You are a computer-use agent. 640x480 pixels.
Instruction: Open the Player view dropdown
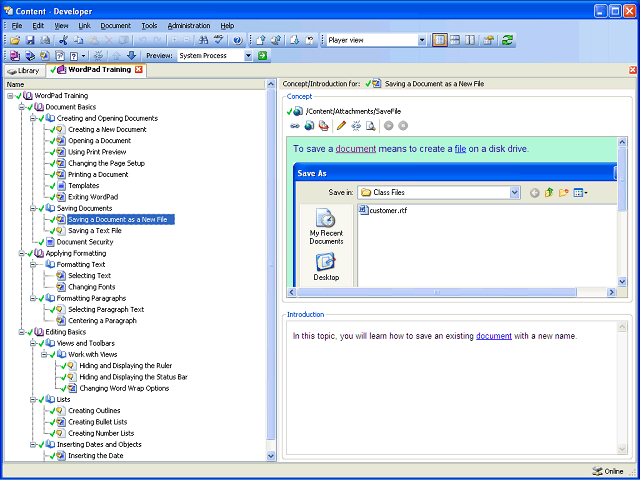coord(422,40)
